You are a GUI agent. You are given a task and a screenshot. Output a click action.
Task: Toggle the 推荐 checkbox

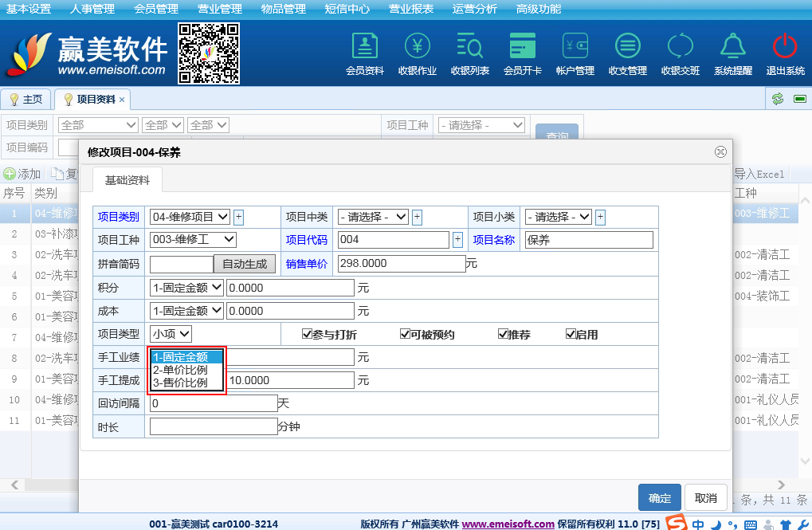pyautogui.click(x=503, y=335)
